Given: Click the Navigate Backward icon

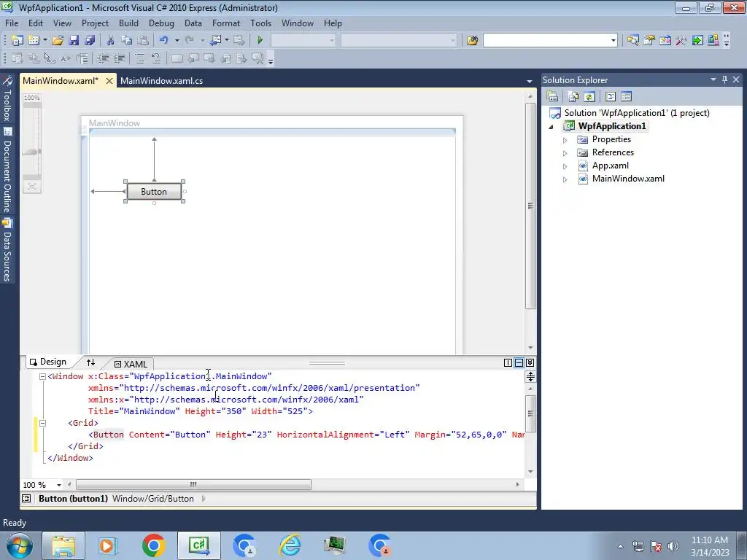Looking at the screenshot, I should point(215,41).
